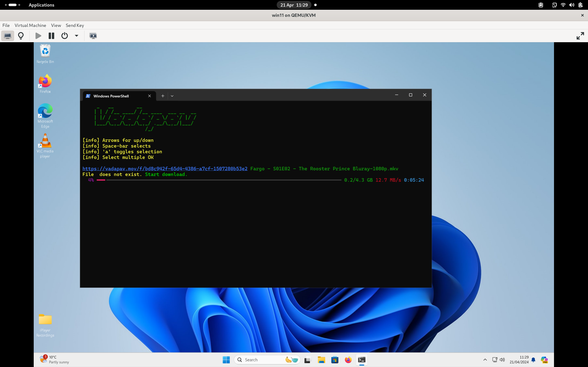
Task: Click the virt-manager graphical console monitor icon
Action: tap(8, 36)
